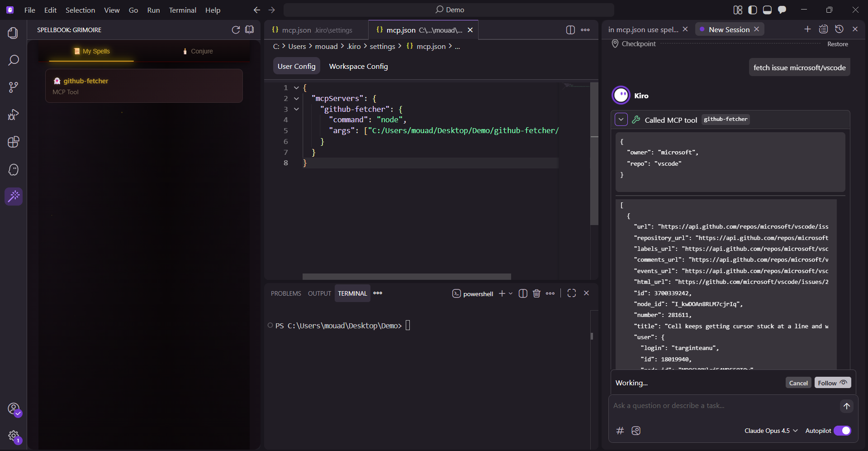Open the Manage settings gear

[x=14, y=436]
